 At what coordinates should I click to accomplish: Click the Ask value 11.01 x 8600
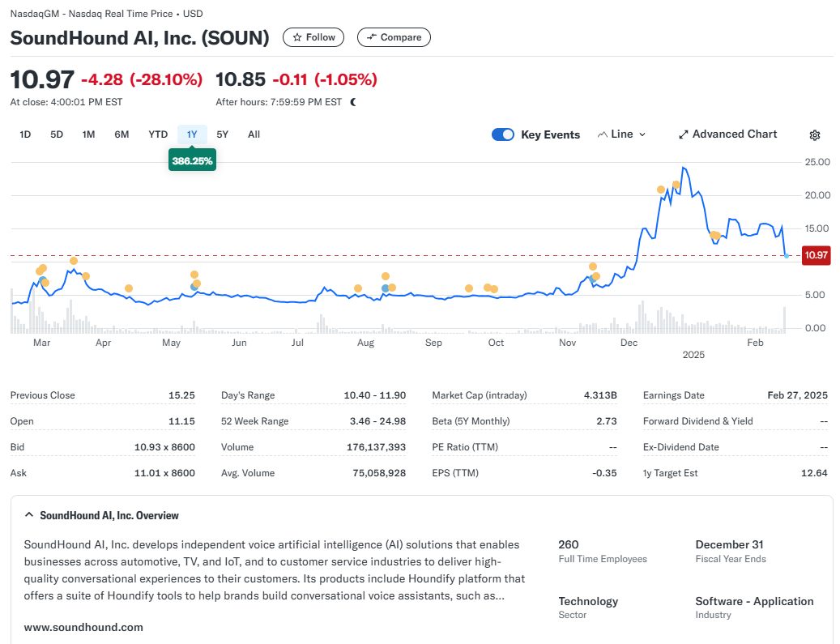click(x=164, y=473)
